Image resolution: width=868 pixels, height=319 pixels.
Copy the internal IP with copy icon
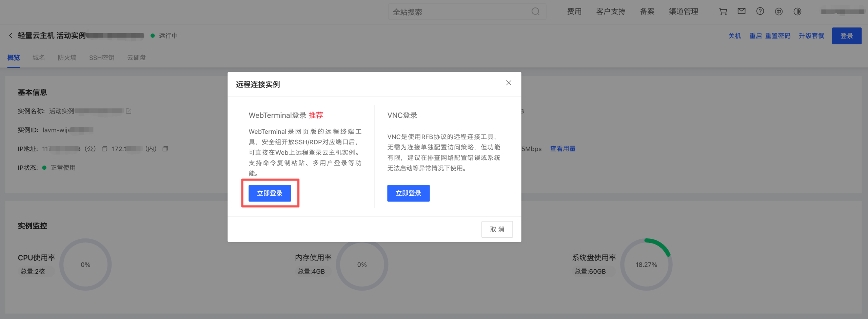(165, 149)
